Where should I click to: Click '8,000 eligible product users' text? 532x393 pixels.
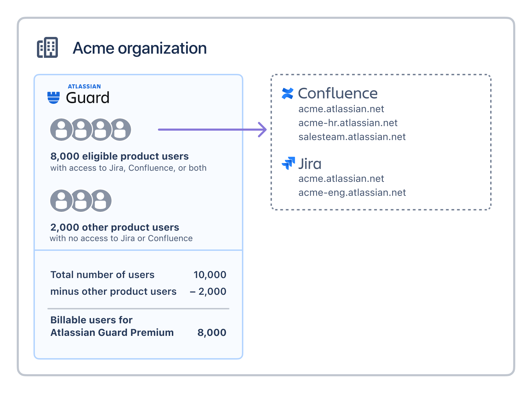pyautogui.click(x=120, y=156)
